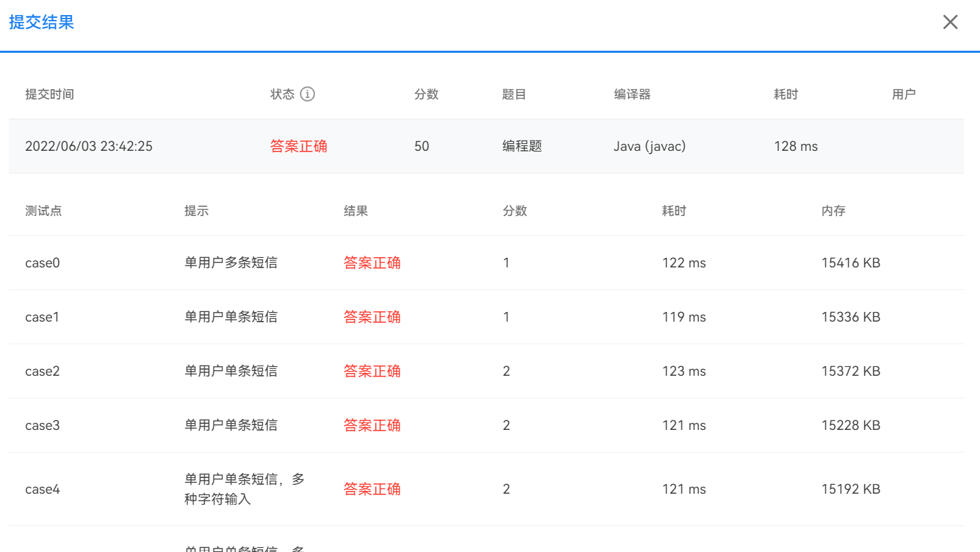Click the info icon beside 状态
This screenshot has height=552, width=980.
[x=307, y=94]
